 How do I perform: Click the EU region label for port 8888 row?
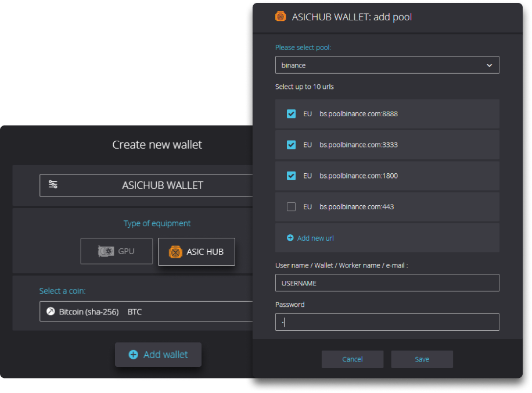coord(307,114)
